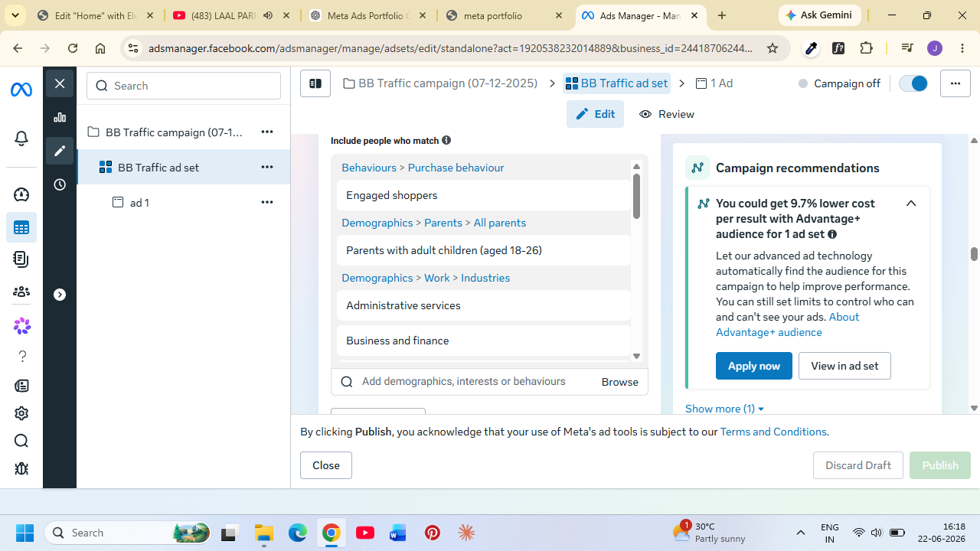Click info icon beside 'Include people who match'
980x551 pixels.
point(446,140)
